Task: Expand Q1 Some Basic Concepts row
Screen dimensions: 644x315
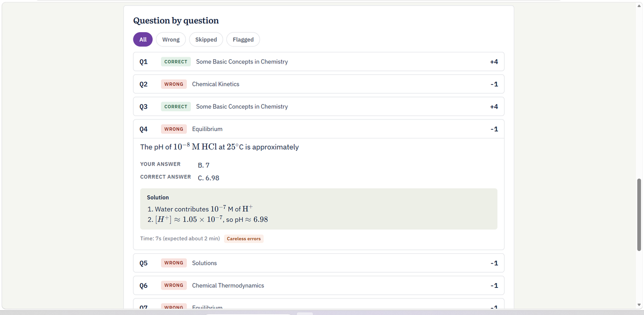Action: point(319,62)
